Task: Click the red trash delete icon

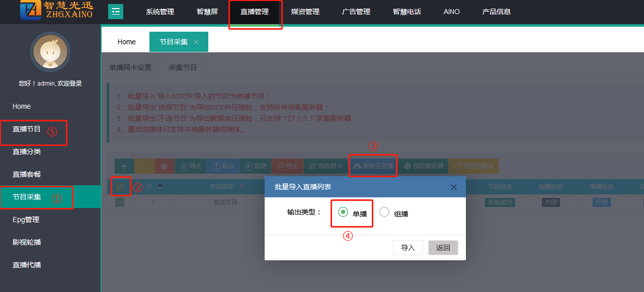Action: pos(165,166)
